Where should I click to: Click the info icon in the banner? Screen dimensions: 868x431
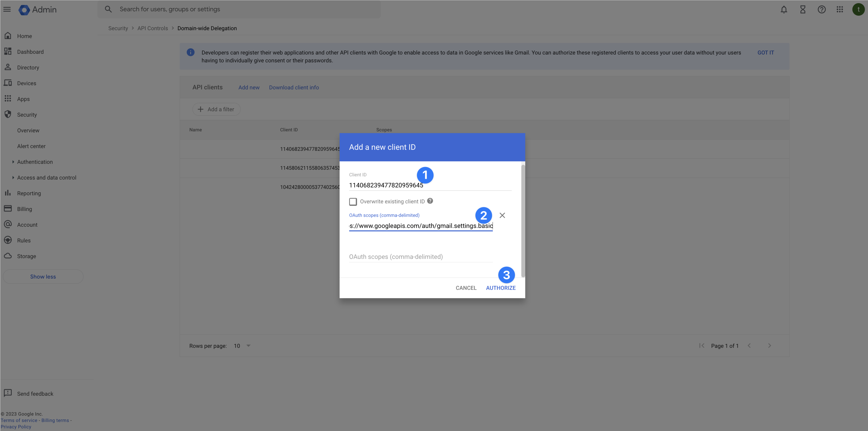(191, 52)
